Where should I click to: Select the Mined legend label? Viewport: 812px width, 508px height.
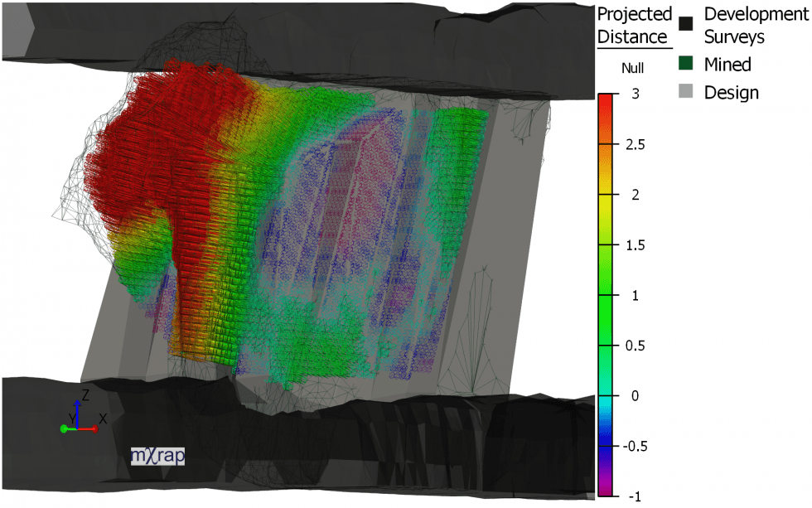coord(727,64)
